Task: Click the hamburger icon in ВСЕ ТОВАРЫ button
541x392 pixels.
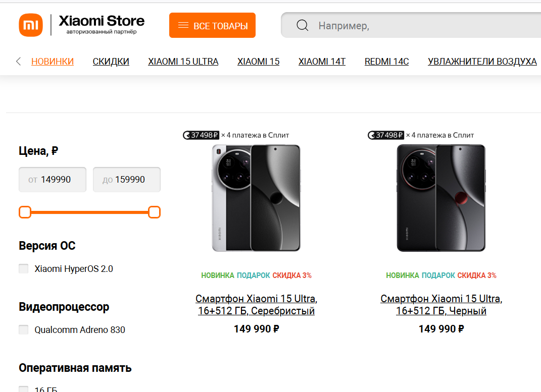Action: (183, 25)
